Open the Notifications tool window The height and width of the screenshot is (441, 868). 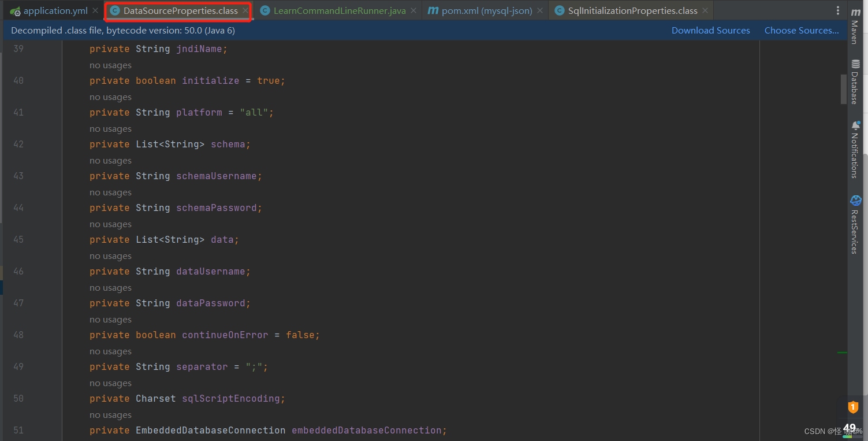coord(855,150)
